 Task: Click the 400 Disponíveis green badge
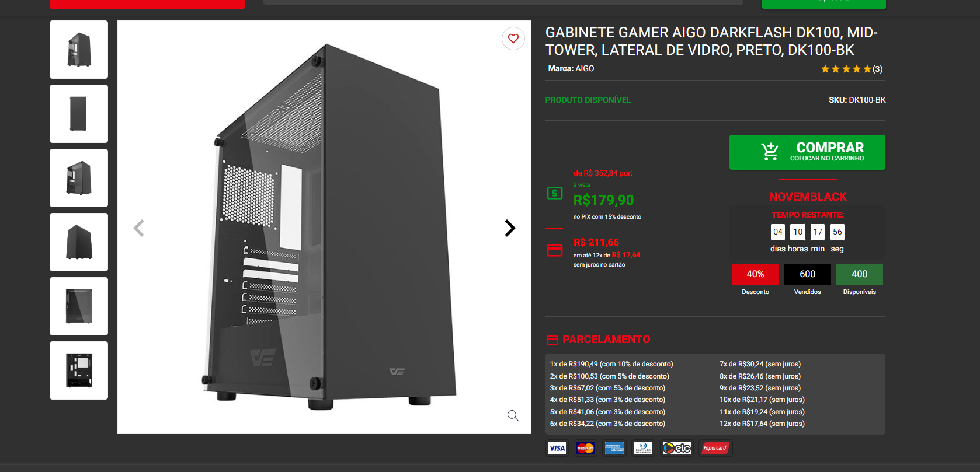point(859,274)
